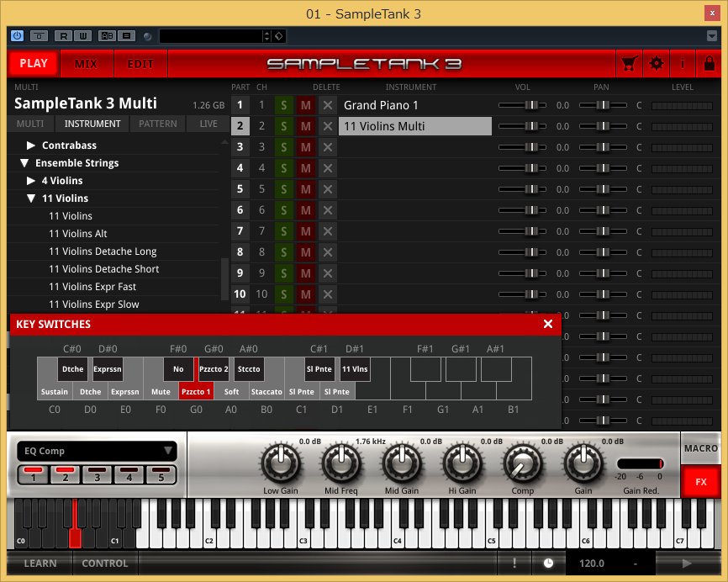Adjust part 2 pan slider
Image resolution: width=728 pixels, height=582 pixels.
603,126
